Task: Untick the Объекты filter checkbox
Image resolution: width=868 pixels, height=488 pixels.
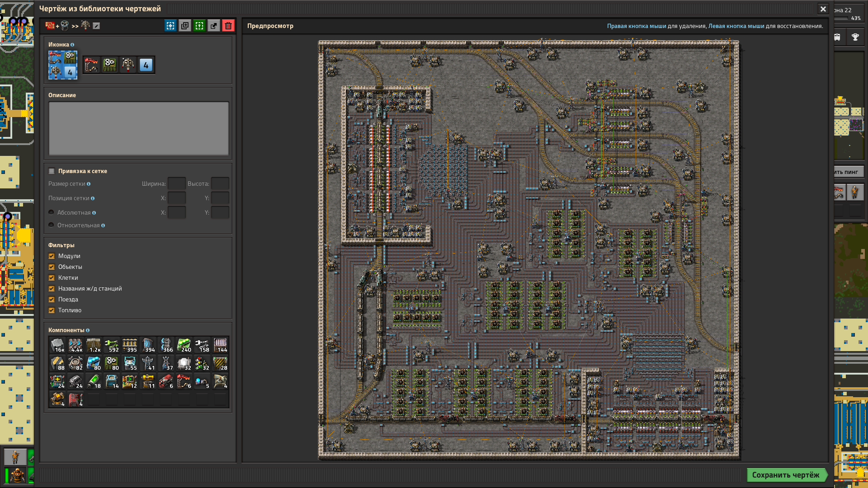Action: (52, 267)
